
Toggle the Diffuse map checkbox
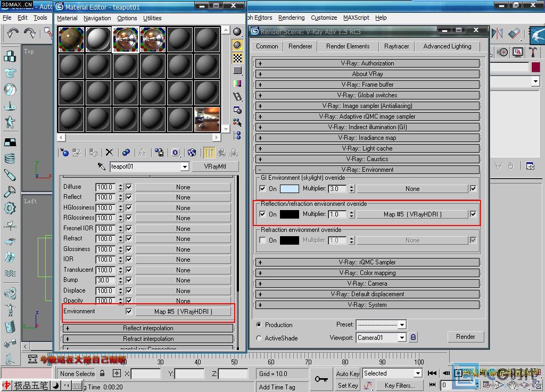pos(129,187)
